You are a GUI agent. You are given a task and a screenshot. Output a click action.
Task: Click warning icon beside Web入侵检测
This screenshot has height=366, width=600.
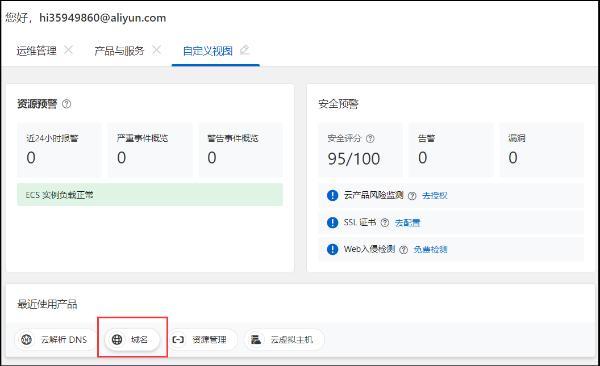coord(333,249)
